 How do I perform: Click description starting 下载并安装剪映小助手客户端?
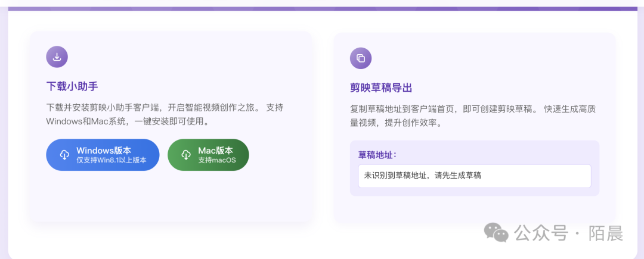tap(165, 115)
